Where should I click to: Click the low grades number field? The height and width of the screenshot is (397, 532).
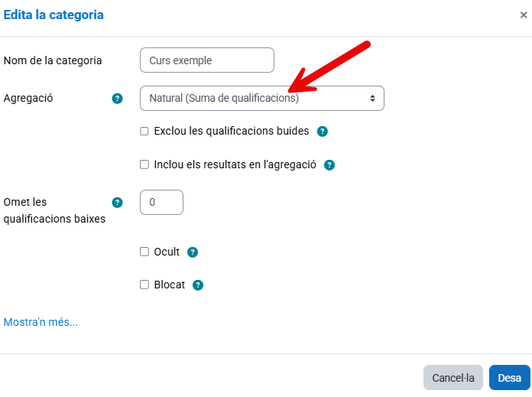coord(161,203)
